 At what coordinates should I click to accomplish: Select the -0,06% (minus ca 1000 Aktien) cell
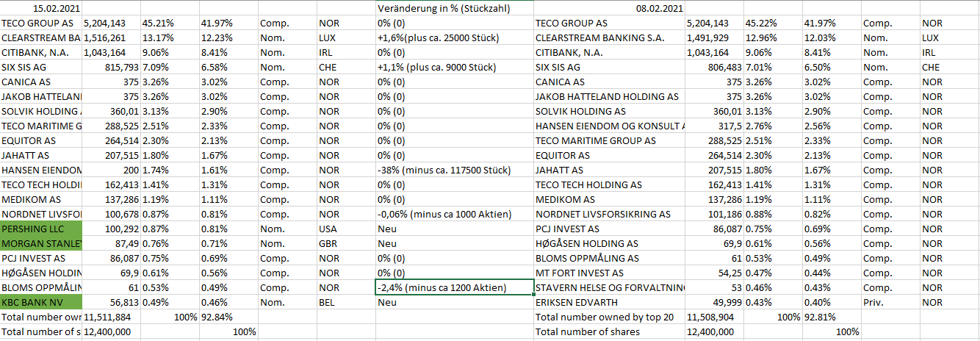444,214
